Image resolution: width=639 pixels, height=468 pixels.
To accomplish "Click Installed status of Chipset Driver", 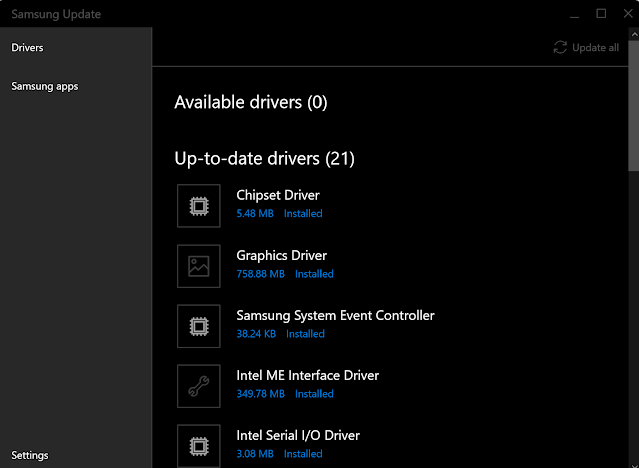I will point(303,214).
